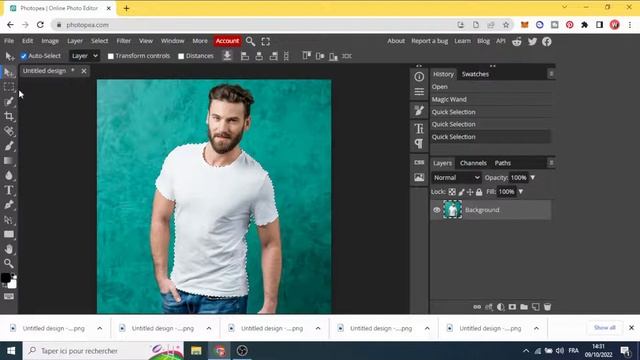Select the Rectangle Select tool

tap(9, 87)
